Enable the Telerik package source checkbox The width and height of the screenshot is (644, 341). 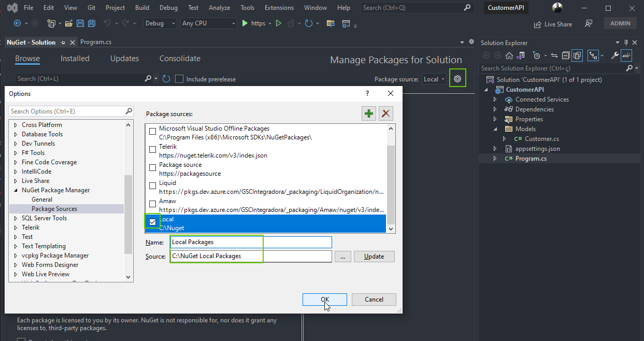tap(152, 150)
